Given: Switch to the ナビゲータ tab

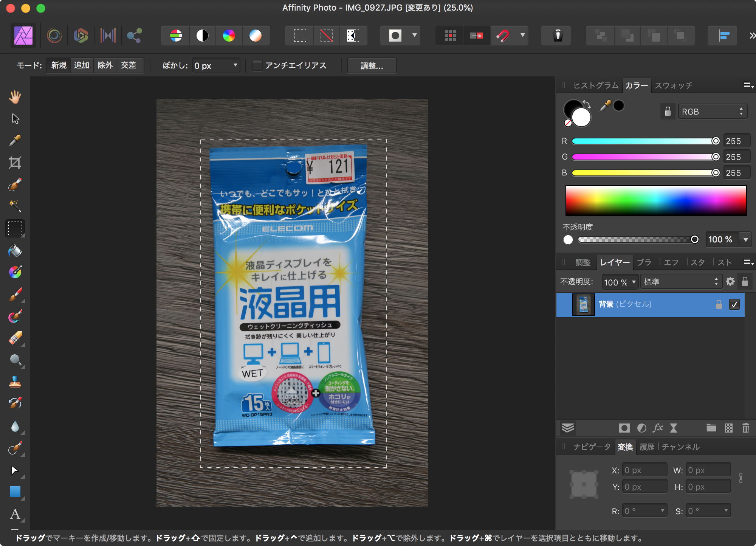Looking at the screenshot, I should (x=592, y=447).
